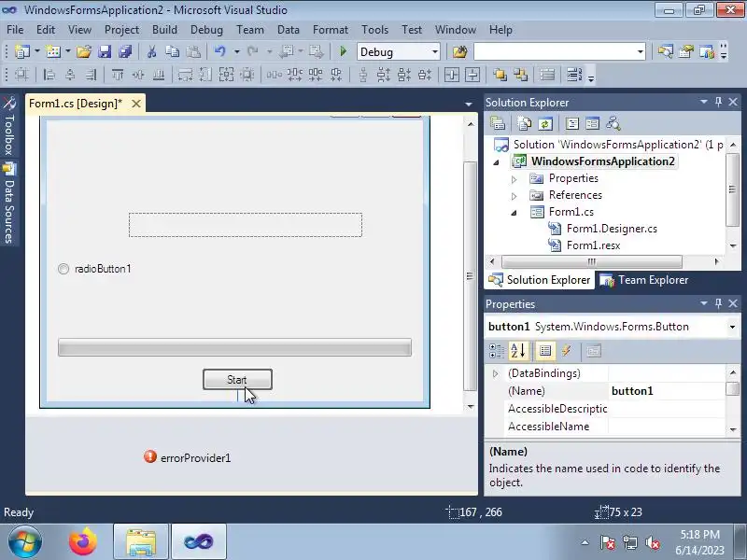This screenshot has height=560, width=747.
Task: Pin the Solution Explorer panel
Action: 718,102
